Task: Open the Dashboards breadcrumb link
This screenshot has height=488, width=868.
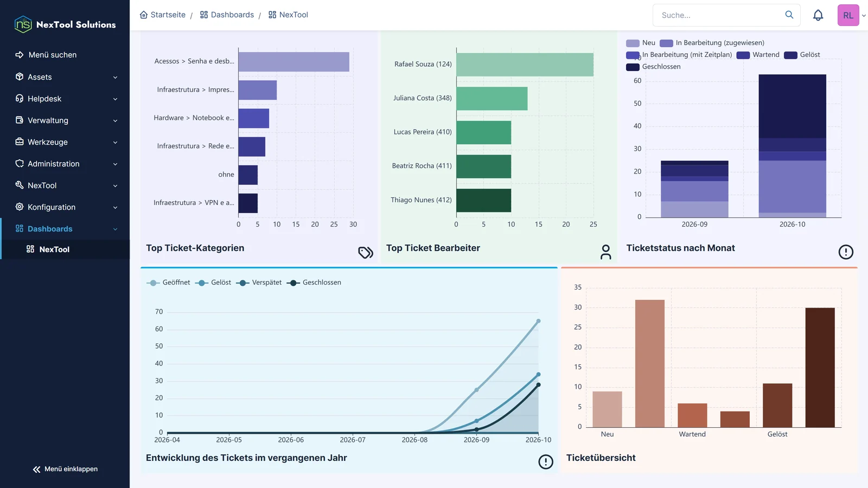Action: (227, 15)
